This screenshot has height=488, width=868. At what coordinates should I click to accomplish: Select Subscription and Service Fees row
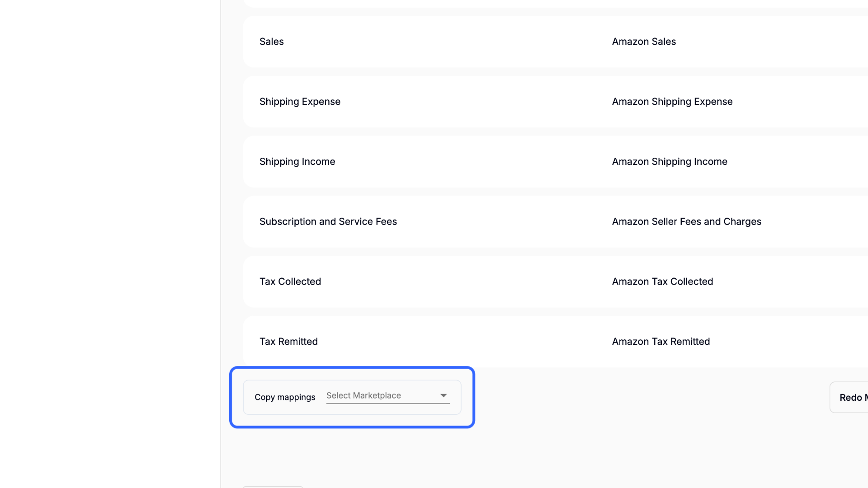(x=555, y=221)
